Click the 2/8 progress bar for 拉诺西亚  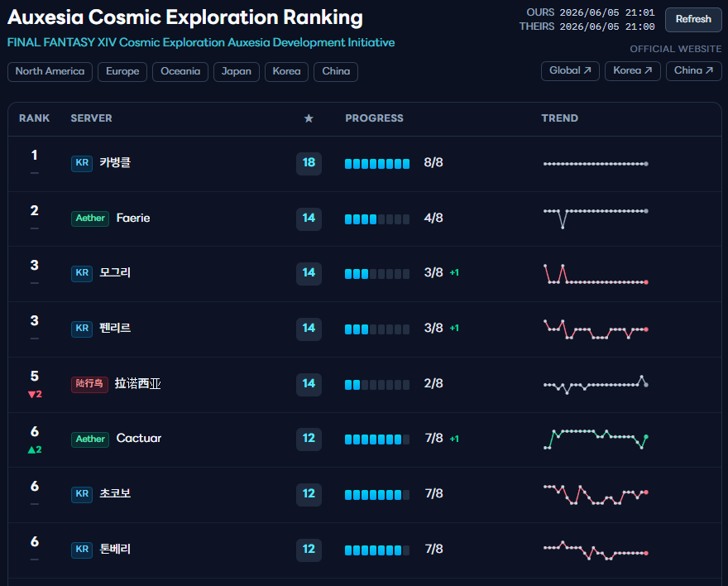[377, 385]
